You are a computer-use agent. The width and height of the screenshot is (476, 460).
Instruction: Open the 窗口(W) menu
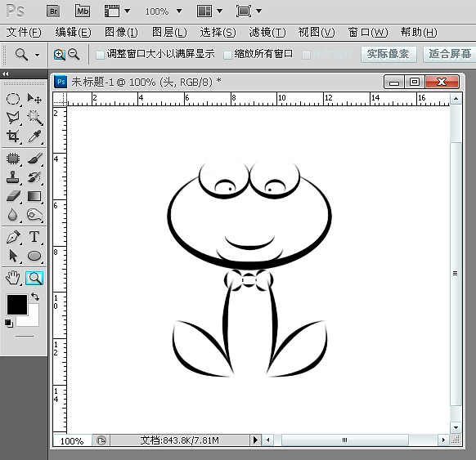coord(367,32)
